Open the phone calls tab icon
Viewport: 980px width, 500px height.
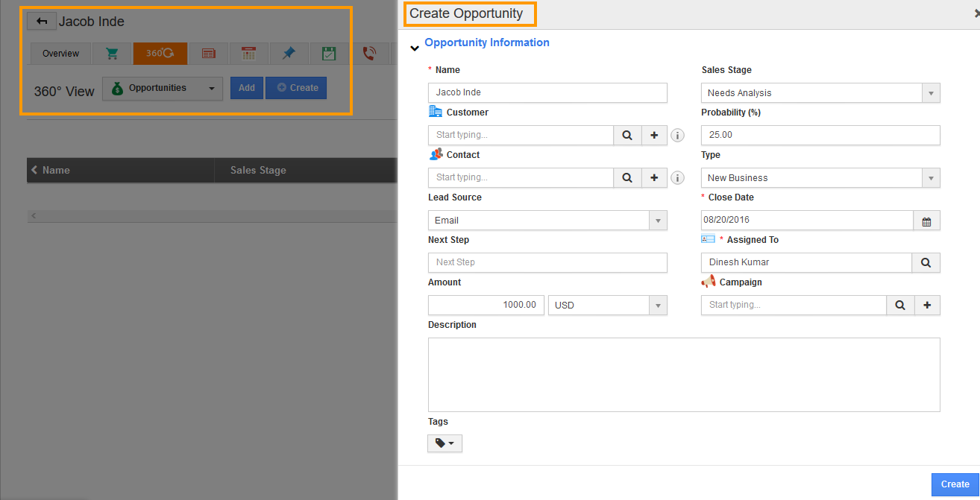coord(369,54)
